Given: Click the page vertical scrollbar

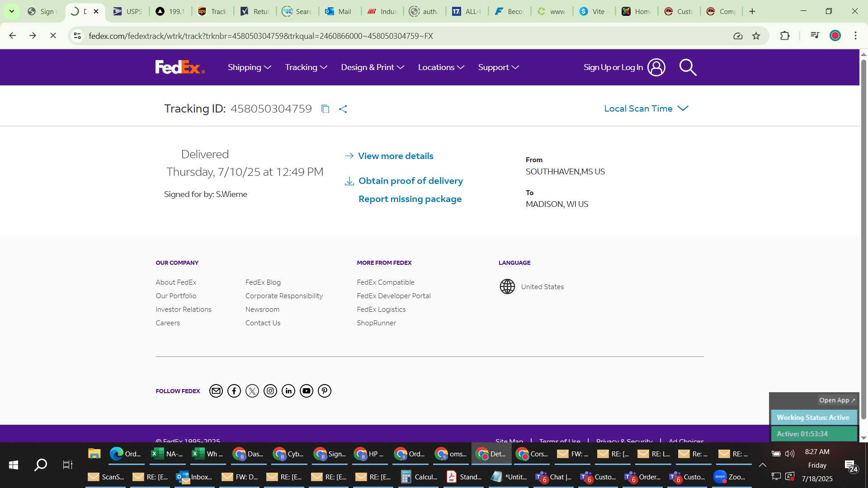Looking at the screenshot, I should pyautogui.click(x=863, y=239).
